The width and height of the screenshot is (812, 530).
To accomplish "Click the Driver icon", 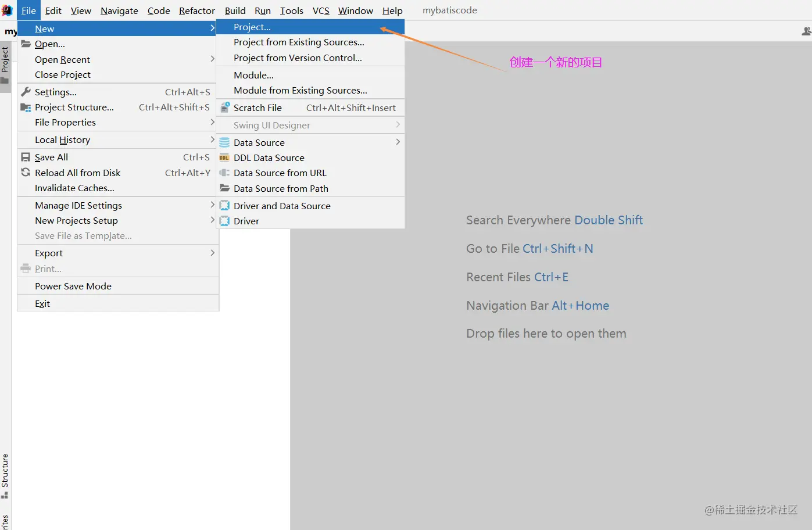I will point(224,221).
